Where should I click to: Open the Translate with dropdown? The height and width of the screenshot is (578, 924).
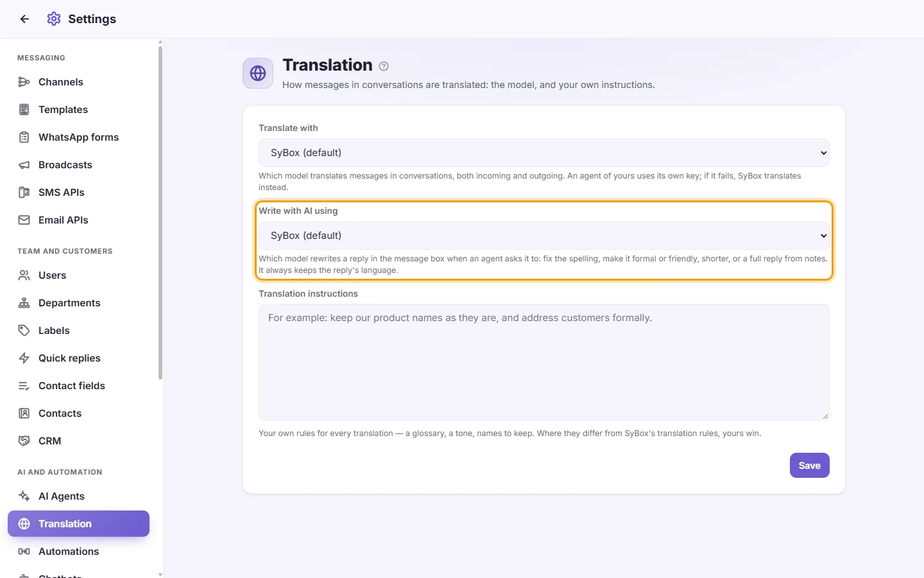(x=544, y=153)
